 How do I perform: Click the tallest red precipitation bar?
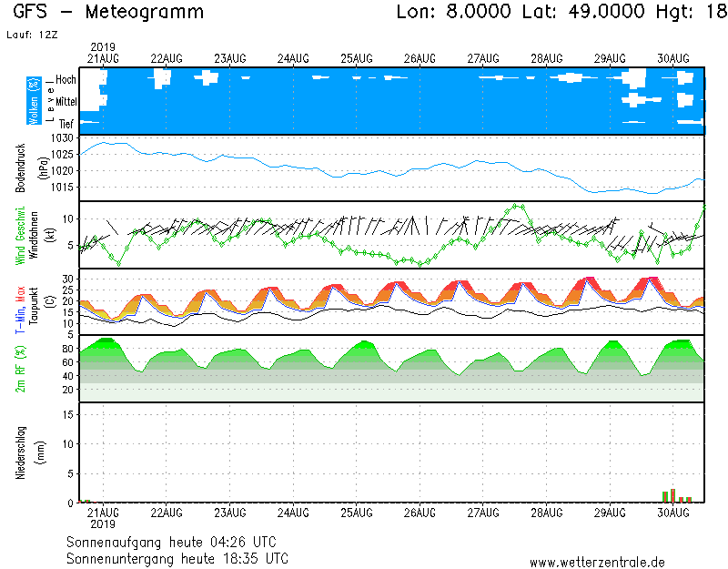[x=672, y=495]
